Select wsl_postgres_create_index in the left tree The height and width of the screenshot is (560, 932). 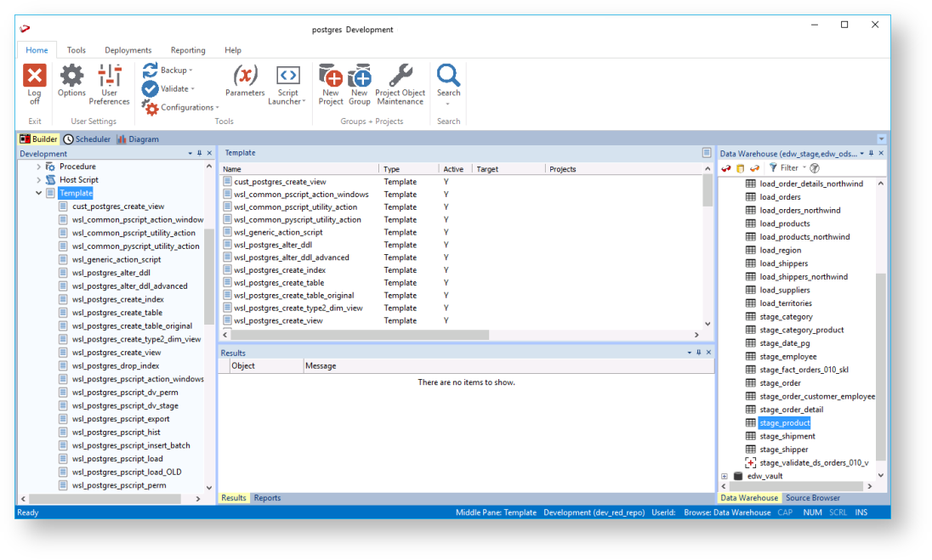click(x=118, y=300)
